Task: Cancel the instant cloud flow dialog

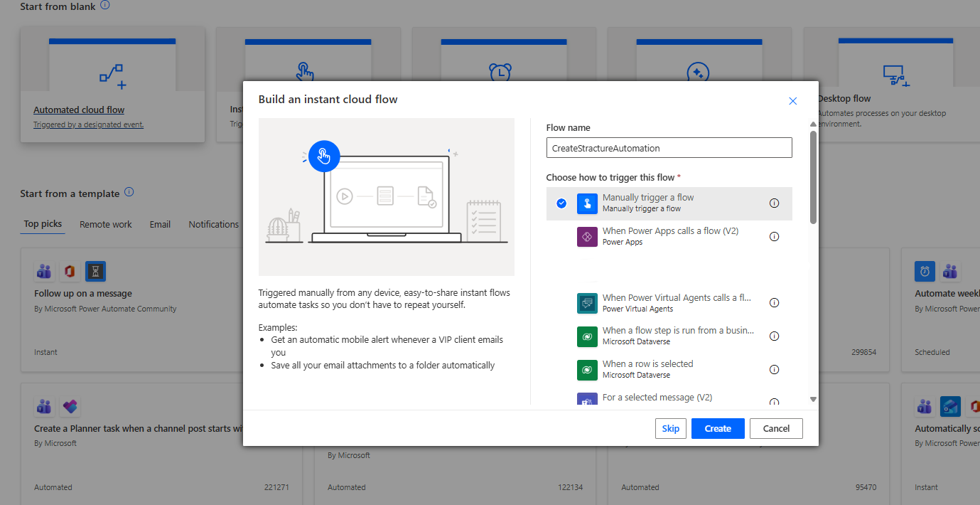Action: 775,428
